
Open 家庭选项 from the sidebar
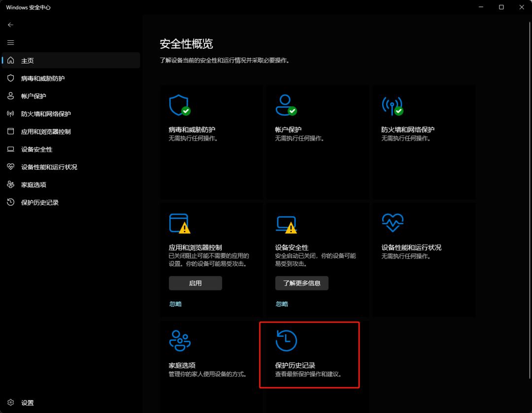coord(71,185)
